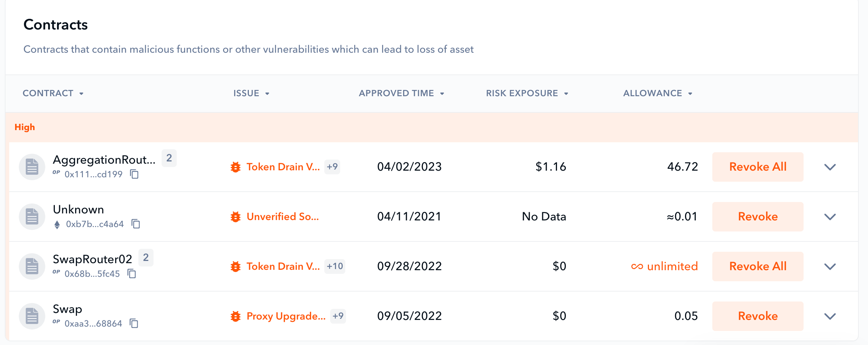Expand the SwapRouter02 row chevron
This screenshot has width=868, height=345.
click(830, 266)
